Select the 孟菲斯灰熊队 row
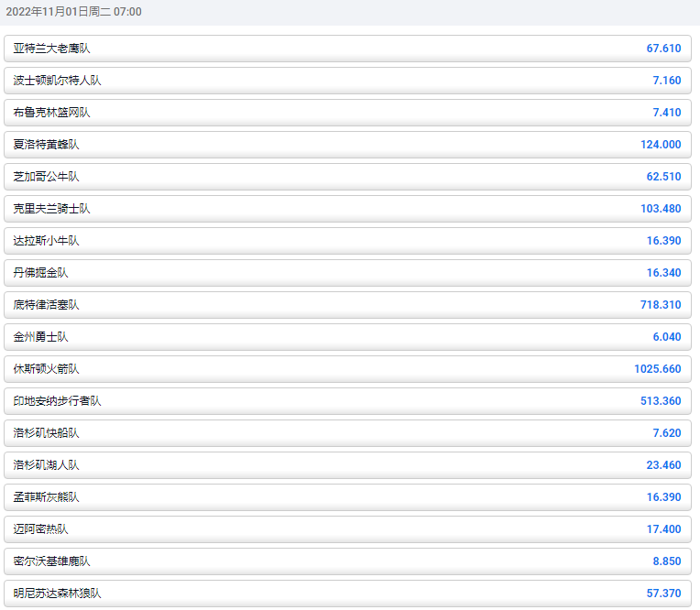Screen dimensions: 700x610 [x=347, y=497]
